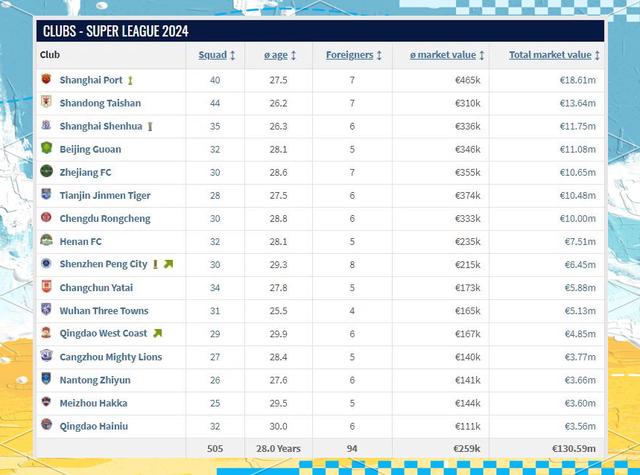
Task: Sort by Total market value column
Action: pos(550,55)
